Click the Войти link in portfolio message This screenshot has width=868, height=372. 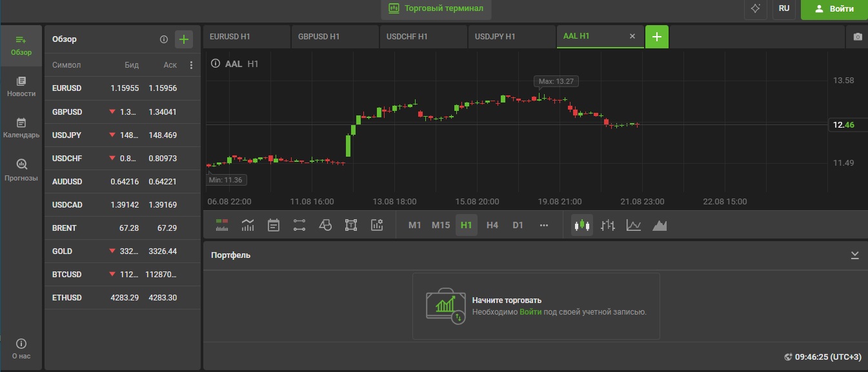pyautogui.click(x=530, y=312)
